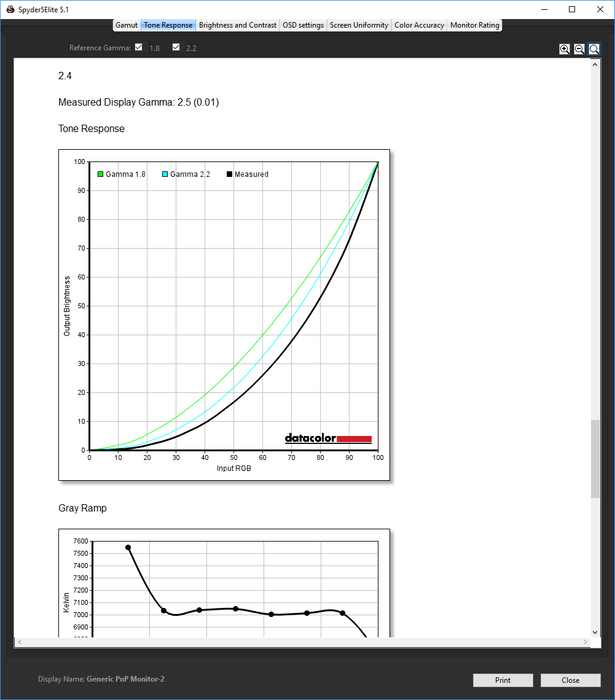Viewport: 615px width, 700px height.
Task: Switch to the Gamut tab
Action: coord(127,25)
